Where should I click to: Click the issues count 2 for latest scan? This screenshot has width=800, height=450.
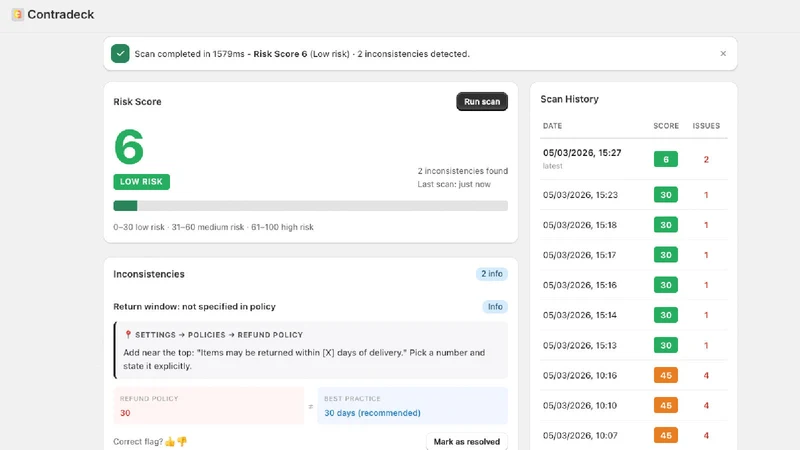(x=706, y=160)
